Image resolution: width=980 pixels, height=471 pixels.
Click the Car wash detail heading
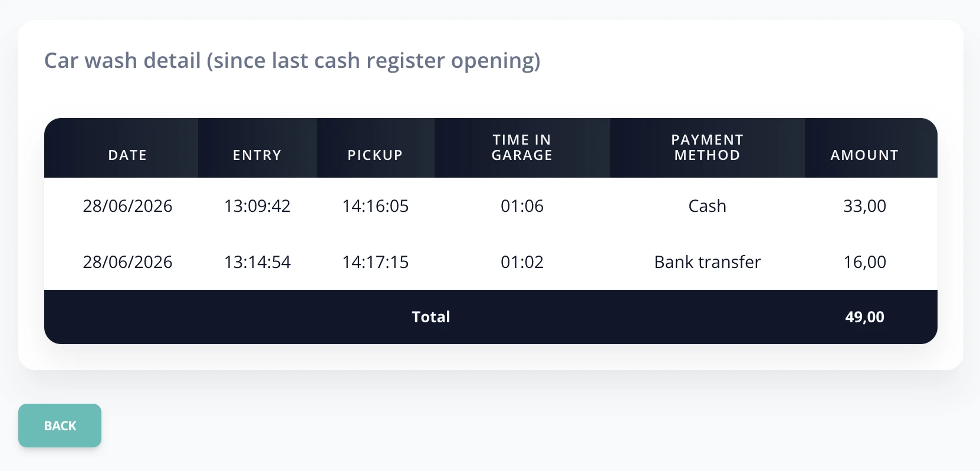[292, 61]
